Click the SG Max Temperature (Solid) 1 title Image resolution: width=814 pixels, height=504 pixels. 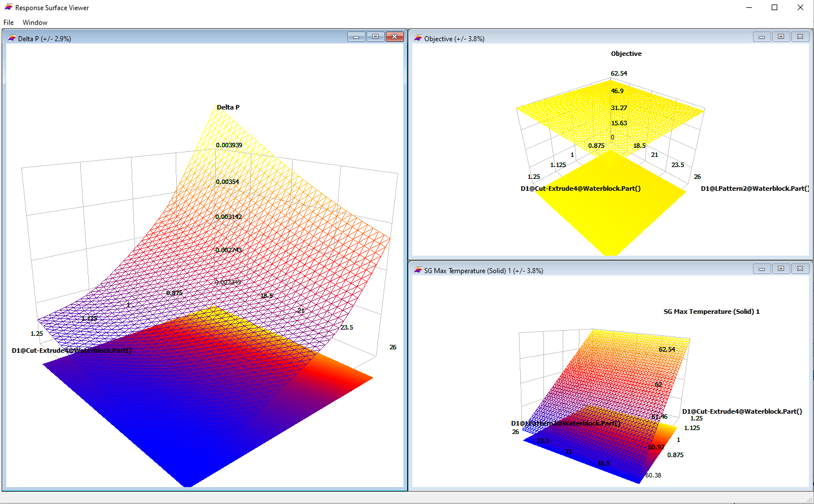pyautogui.click(x=712, y=311)
